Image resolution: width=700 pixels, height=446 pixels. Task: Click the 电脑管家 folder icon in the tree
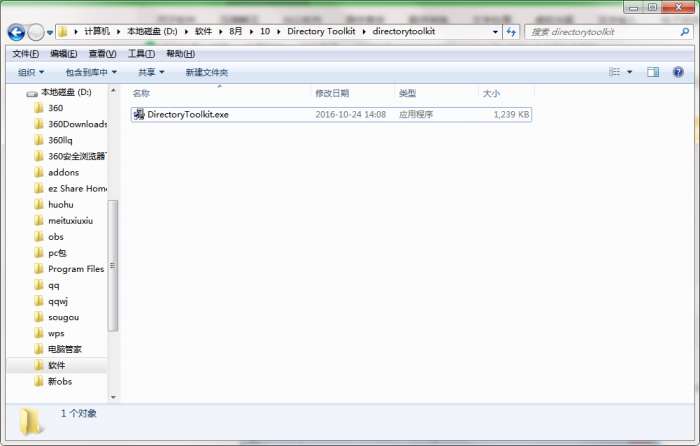coord(39,349)
